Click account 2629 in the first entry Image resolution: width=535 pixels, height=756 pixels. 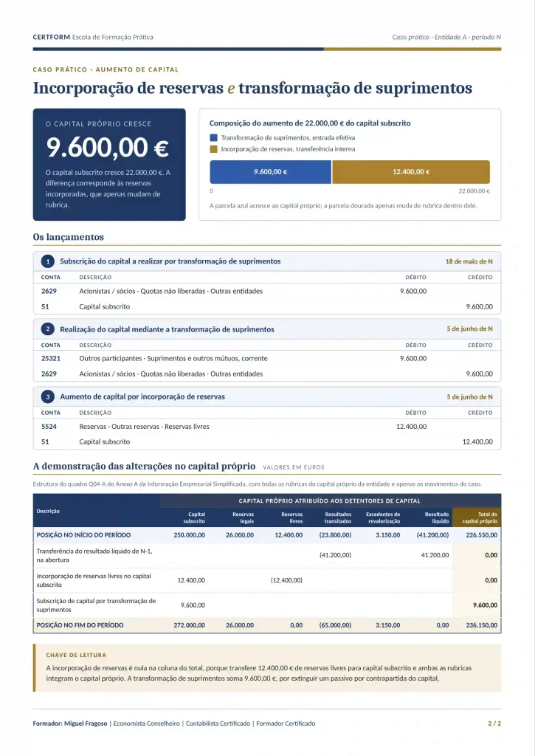[x=49, y=291]
